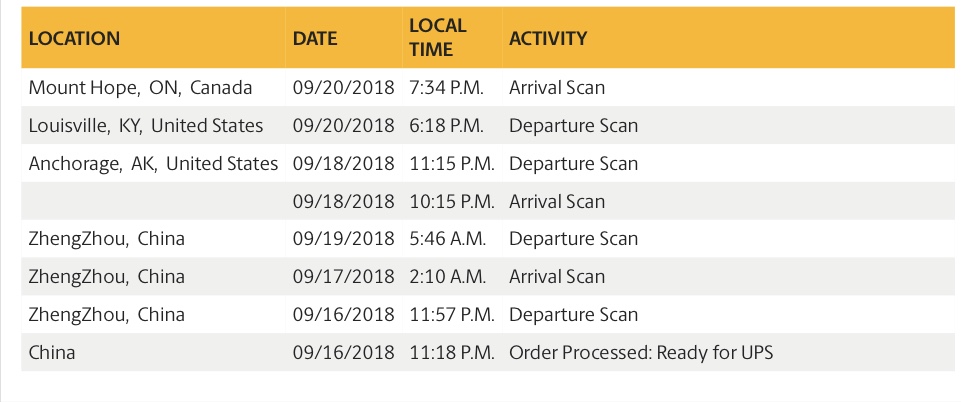961x402 pixels.
Task: Click the 11:15 P.M. time cell
Action: point(452,164)
